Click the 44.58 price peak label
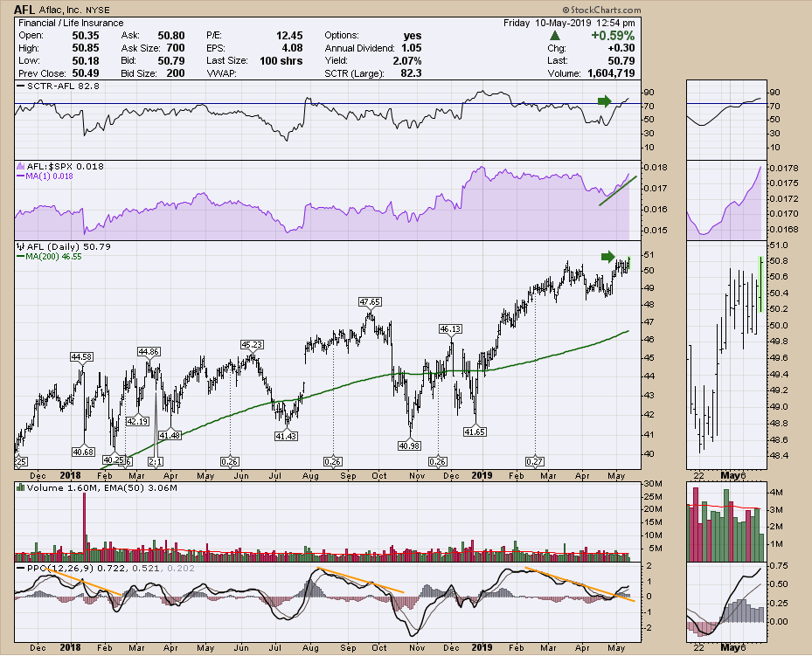812x656 pixels. point(82,357)
